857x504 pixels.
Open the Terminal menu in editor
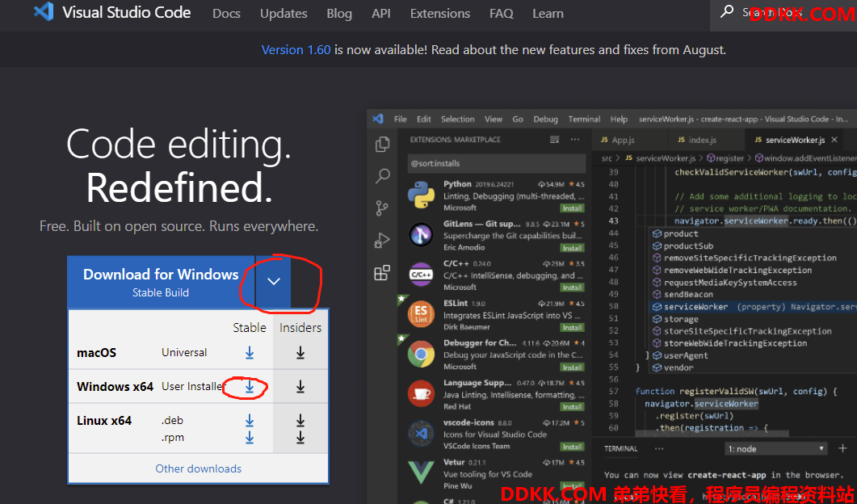[x=584, y=120]
